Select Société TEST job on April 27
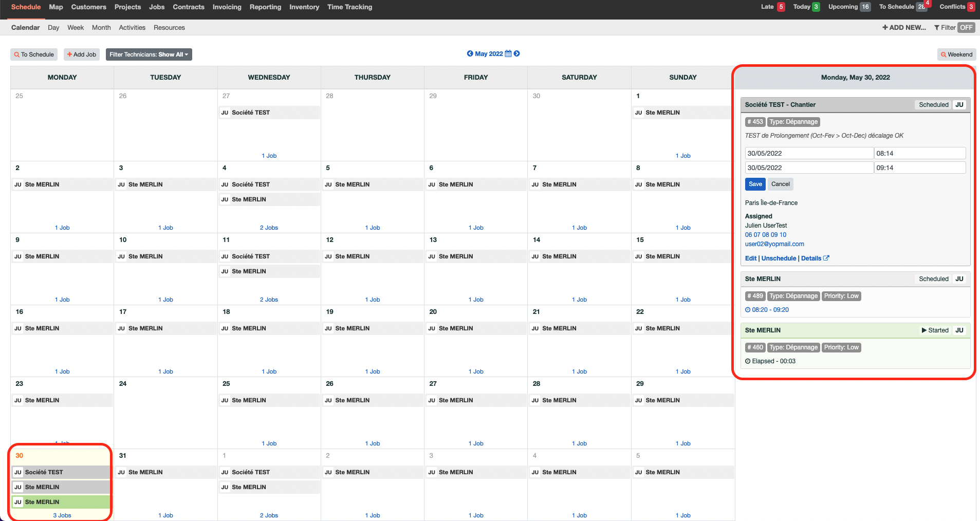This screenshot has width=980, height=521. click(270, 113)
